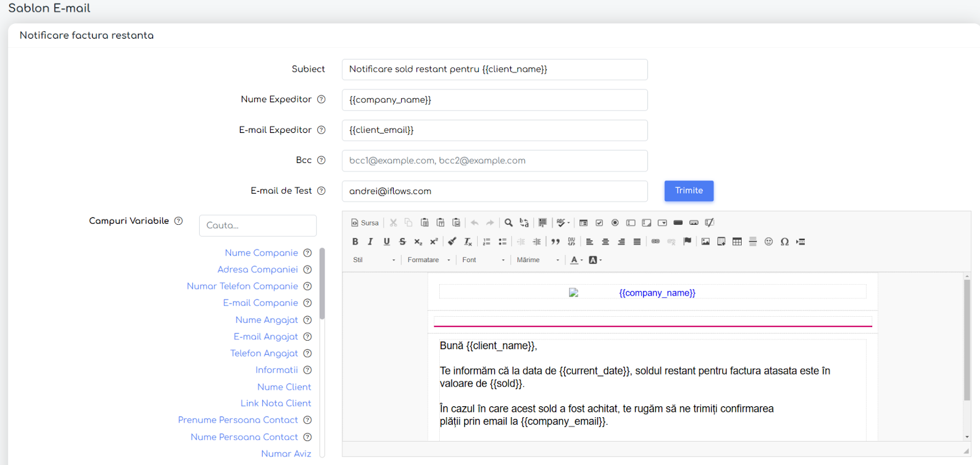The width and height of the screenshot is (980, 465).
Task: Open the text color picker
Action: (x=576, y=260)
